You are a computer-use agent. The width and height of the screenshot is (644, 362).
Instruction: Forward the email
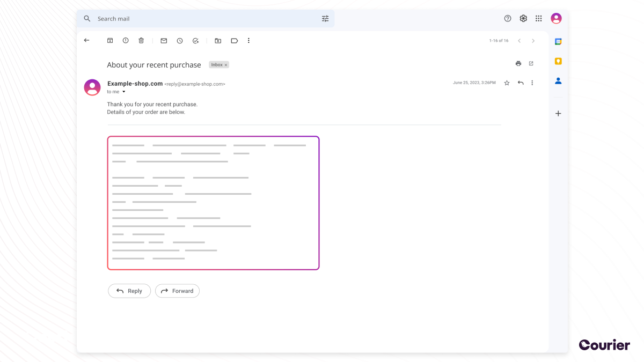click(x=177, y=291)
